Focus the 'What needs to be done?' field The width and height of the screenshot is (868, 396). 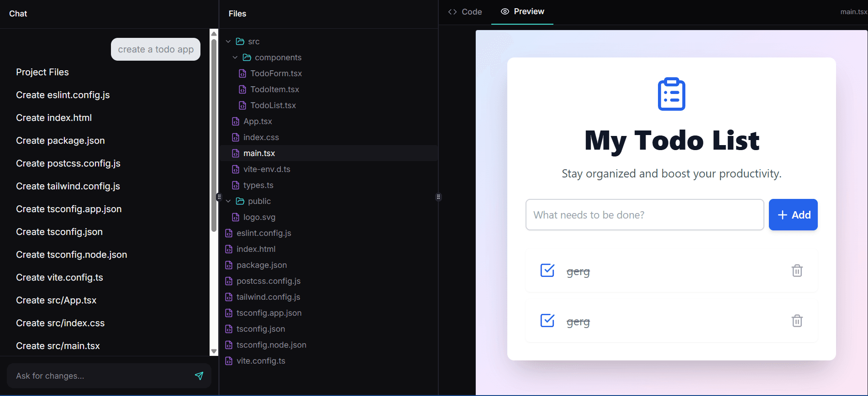[x=644, y=215]
